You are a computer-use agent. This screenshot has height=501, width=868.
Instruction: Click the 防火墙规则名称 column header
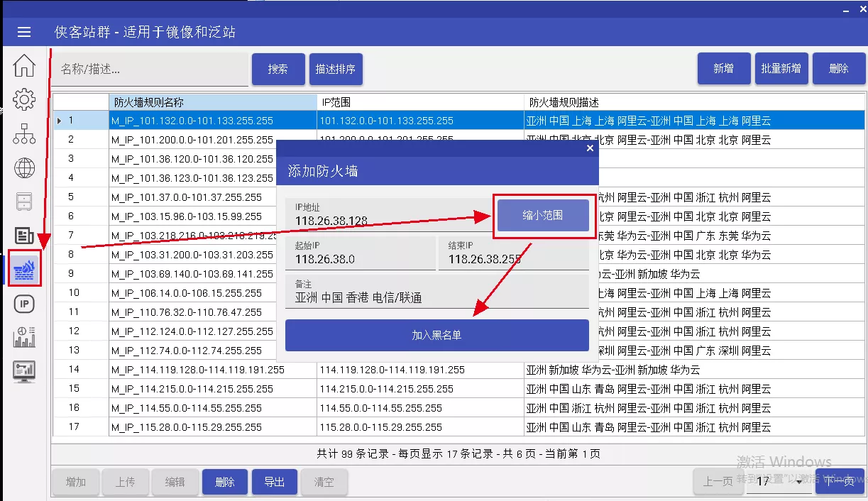(212, 102)
